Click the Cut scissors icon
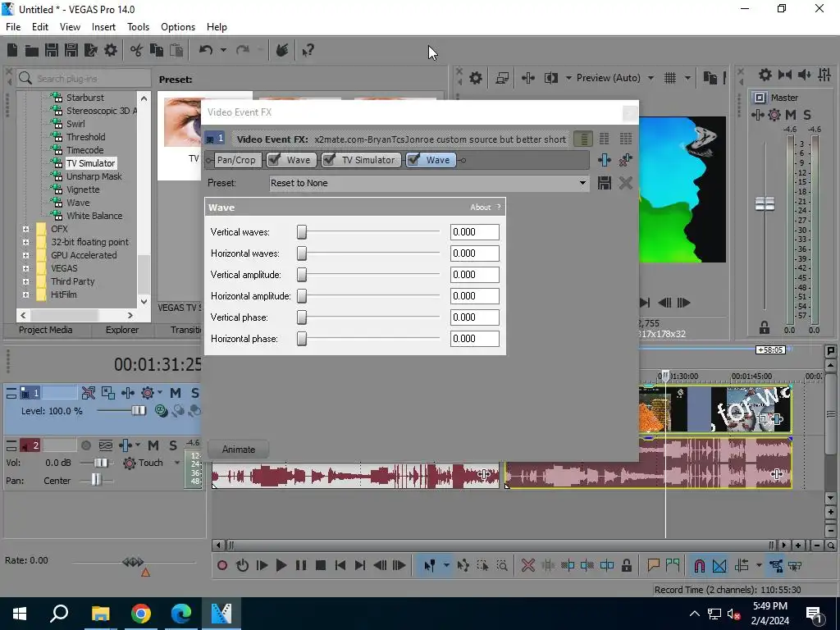The width and height of the screenshot is (840, 630). pyautogui.click(x=137, y=50)
